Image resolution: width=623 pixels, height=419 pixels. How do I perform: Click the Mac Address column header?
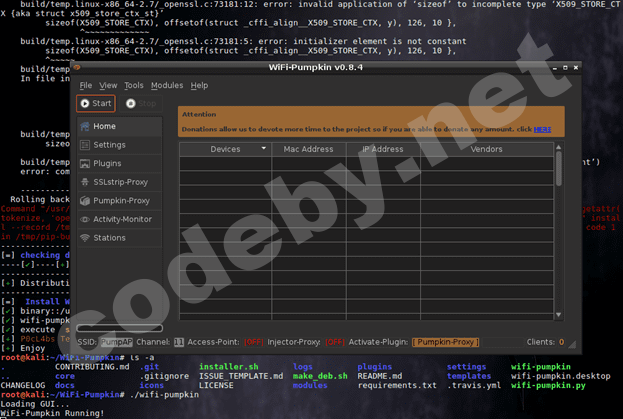308,149
